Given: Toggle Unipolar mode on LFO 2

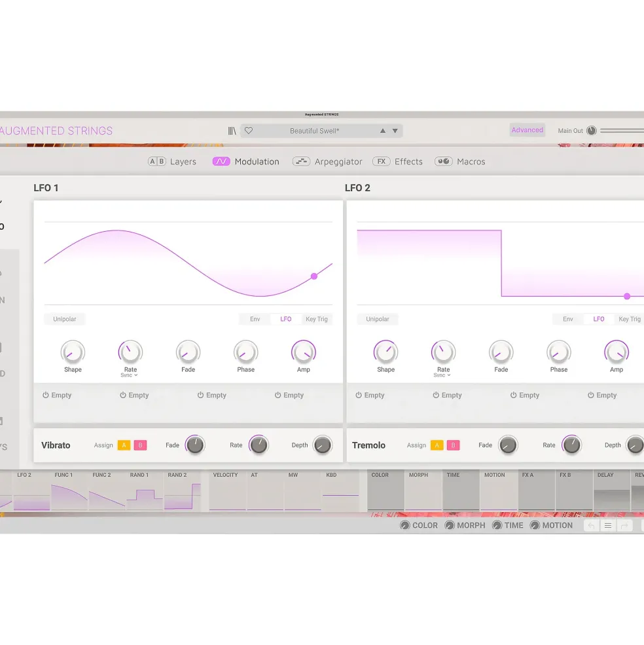Looking at the screenshot, I should coord(378,319).
